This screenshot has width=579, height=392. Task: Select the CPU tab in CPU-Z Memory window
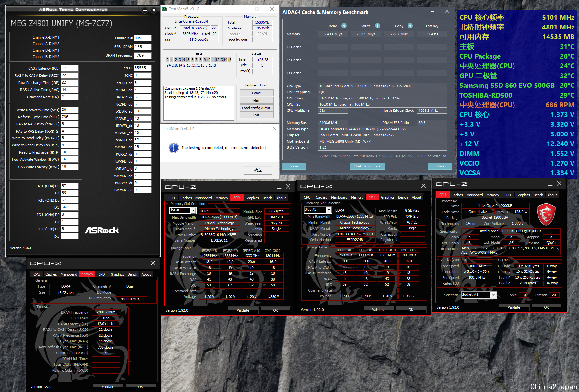[37, 274]
